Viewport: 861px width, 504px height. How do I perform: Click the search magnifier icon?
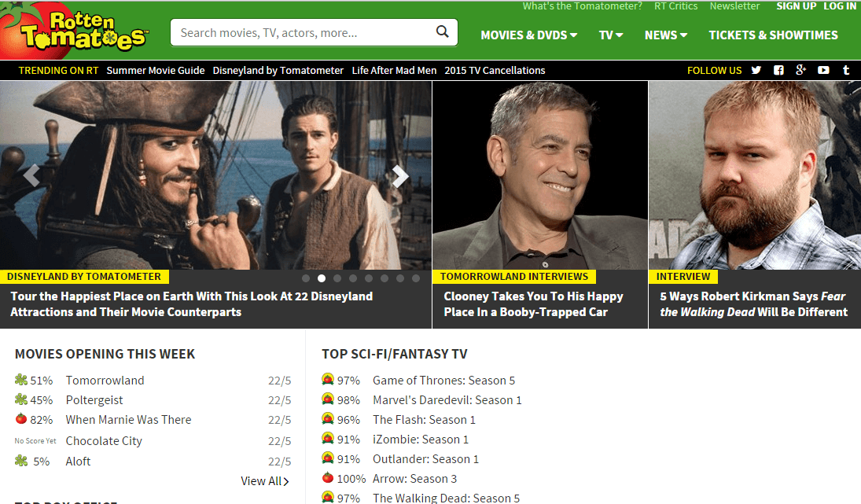443,32
